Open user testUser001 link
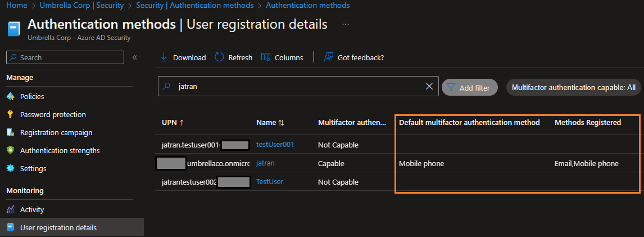The image size is (644, 237). [275, 145]
